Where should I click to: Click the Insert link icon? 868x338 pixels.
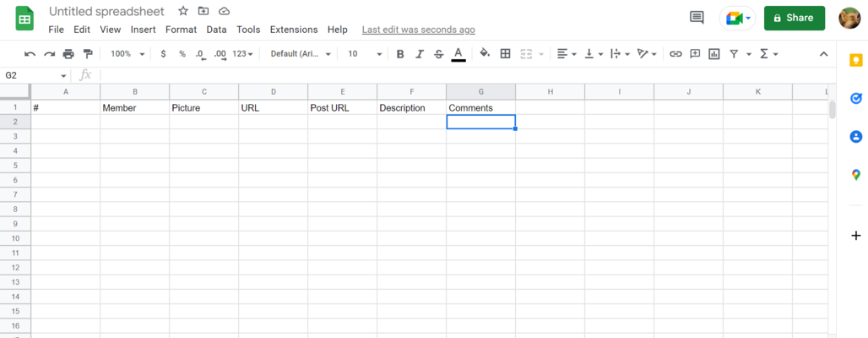pos(675,54)
